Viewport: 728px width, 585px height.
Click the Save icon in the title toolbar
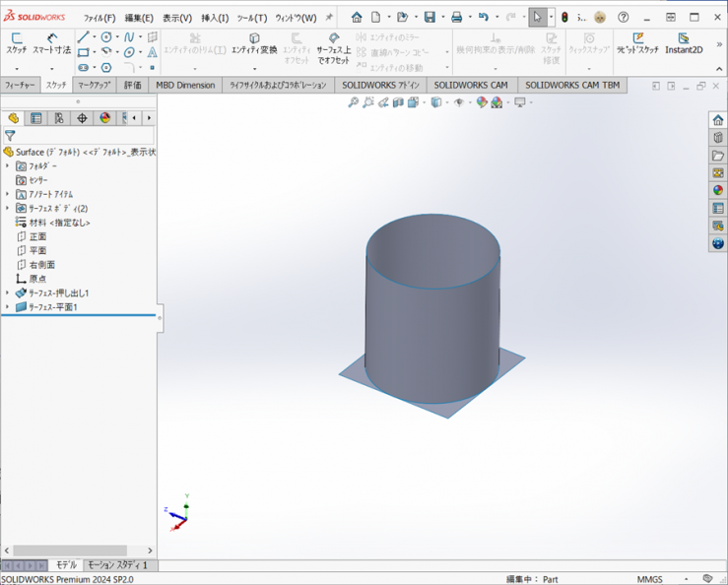430,17
